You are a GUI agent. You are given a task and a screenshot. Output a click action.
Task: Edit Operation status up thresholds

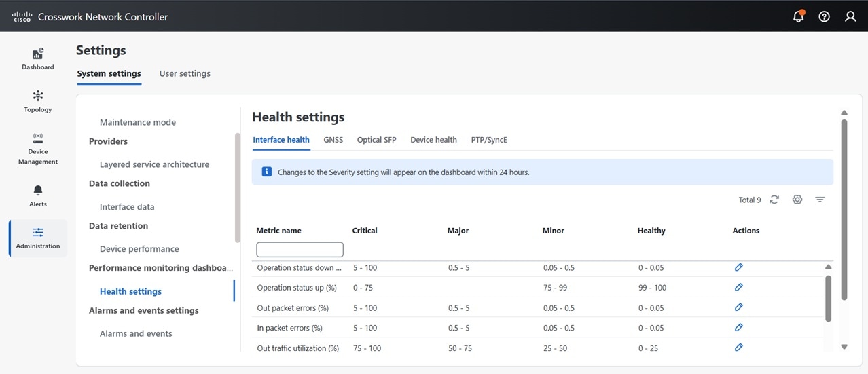pos(739,287)
